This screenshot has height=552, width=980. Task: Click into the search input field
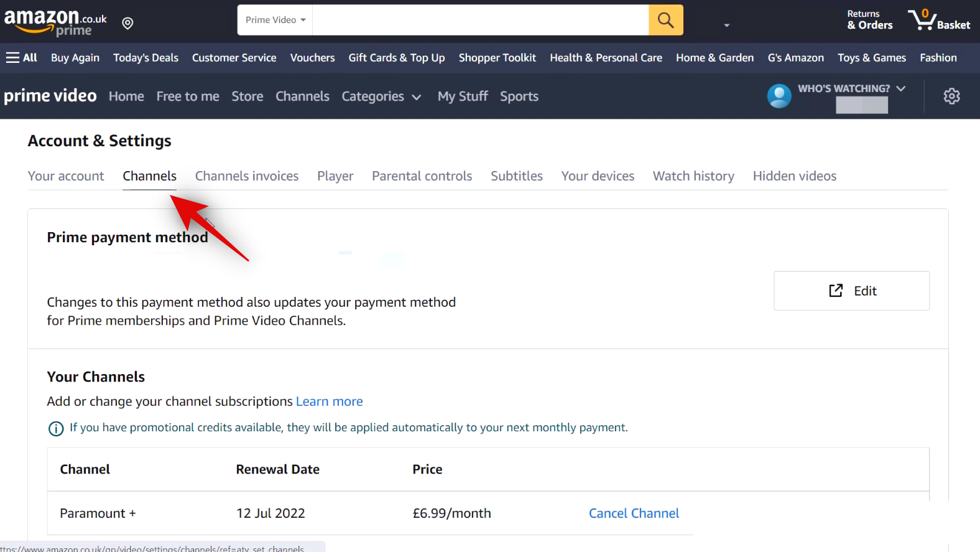tap(480, 20)
